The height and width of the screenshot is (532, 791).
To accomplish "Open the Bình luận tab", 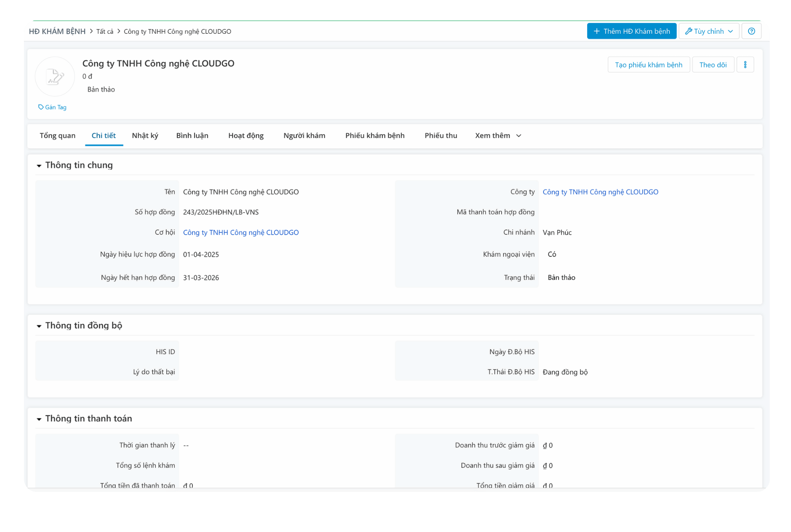I will tap(192, 135).
